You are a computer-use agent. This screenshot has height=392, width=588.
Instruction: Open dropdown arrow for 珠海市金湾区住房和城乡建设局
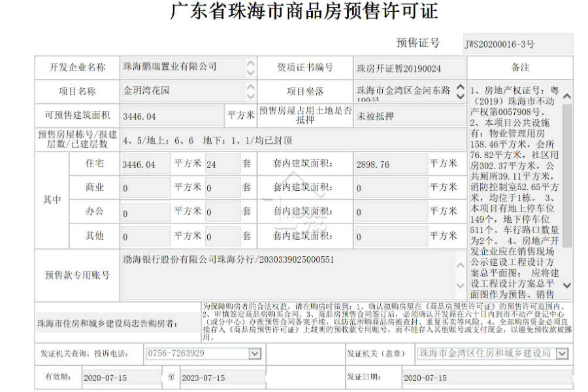pos(562,353)
